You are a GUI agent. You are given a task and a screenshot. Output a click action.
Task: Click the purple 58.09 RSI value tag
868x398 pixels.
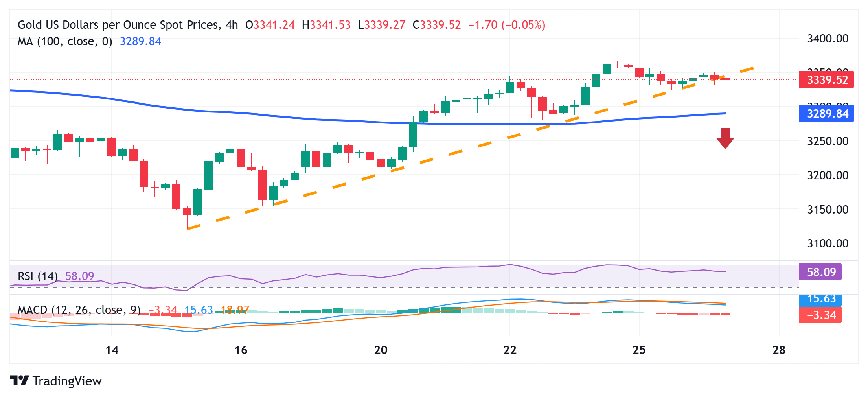coord(820,272)
